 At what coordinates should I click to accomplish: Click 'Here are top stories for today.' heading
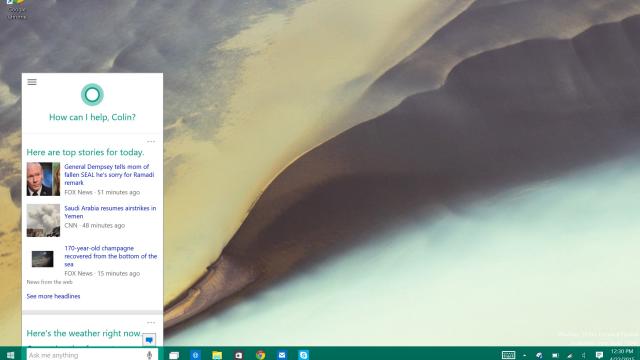85,152
